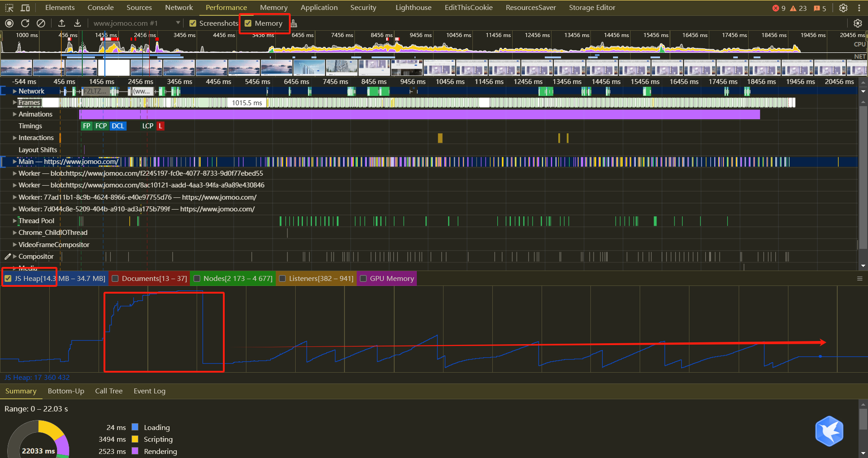
Task: Open the DevTools settings gear
Action: tap(844, 8)
